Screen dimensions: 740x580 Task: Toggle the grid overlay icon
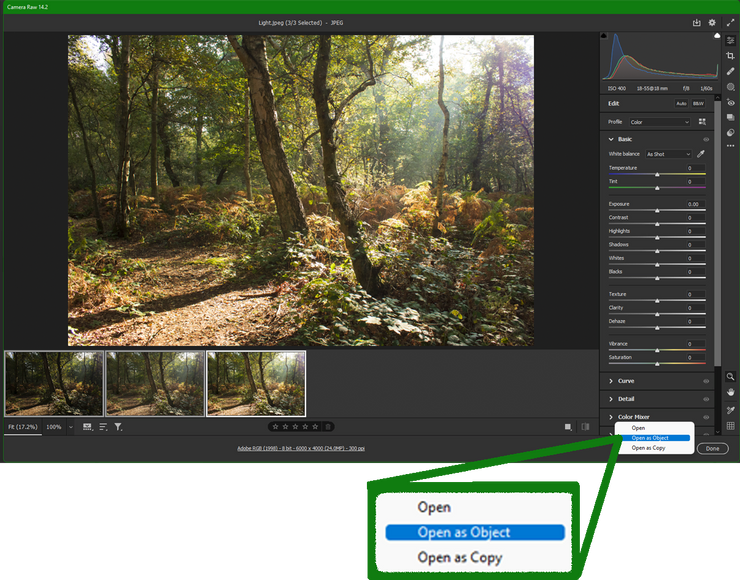pos(731,426)
